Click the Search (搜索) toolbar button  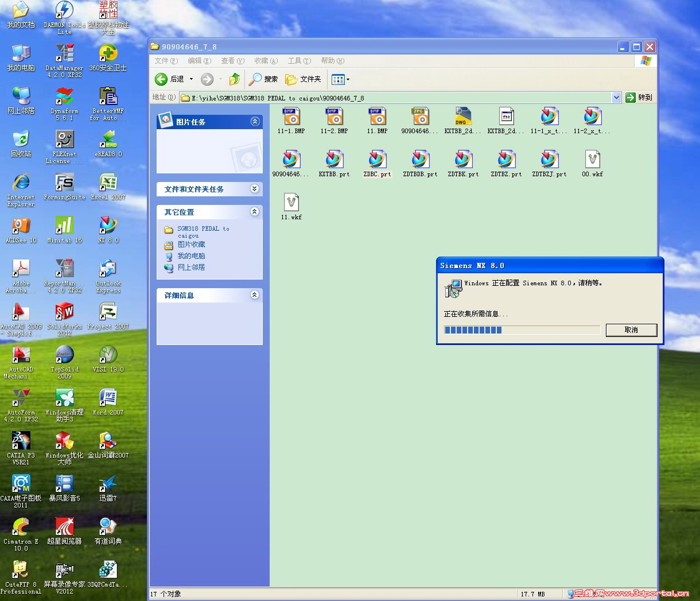pyautogui.click(x=263, y=79)
